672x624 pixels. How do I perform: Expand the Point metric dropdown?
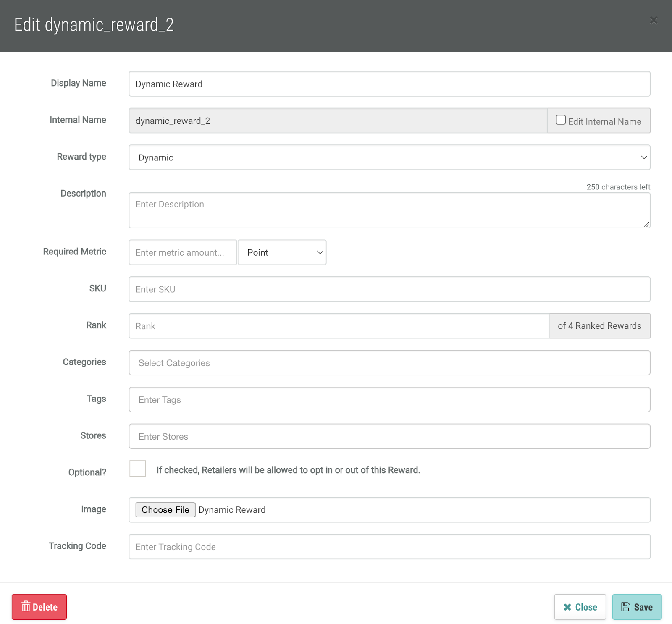tap(282, 252)
